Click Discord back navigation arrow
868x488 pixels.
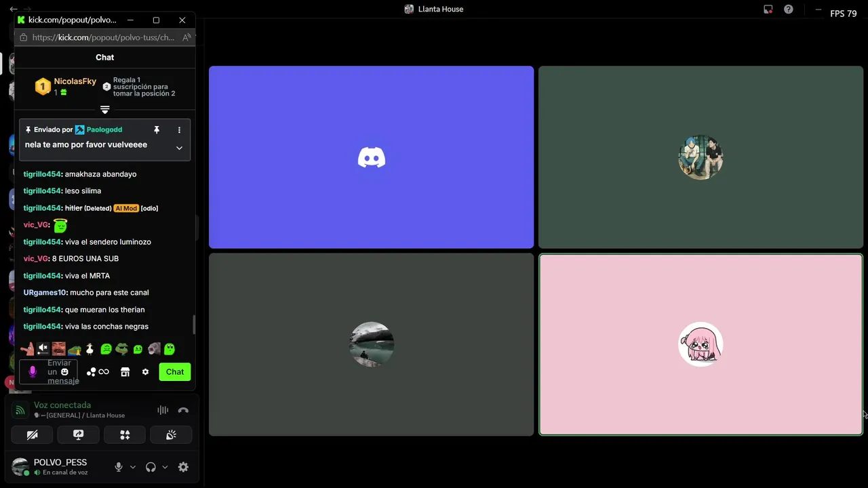[13, 9]
